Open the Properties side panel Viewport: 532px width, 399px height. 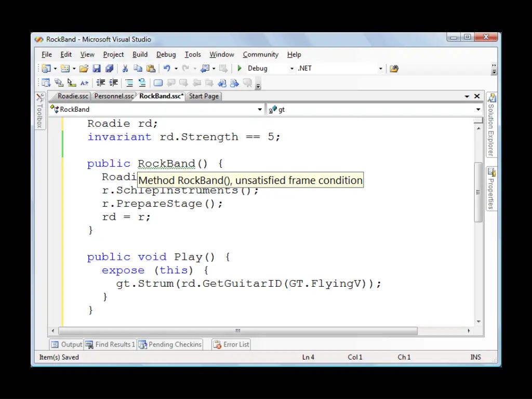point(491,189)
